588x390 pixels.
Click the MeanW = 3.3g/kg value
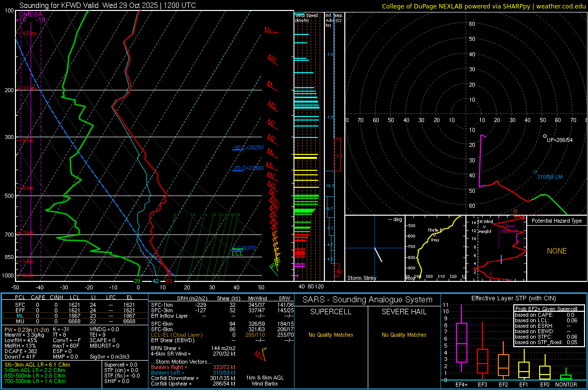tap(24, 335)
